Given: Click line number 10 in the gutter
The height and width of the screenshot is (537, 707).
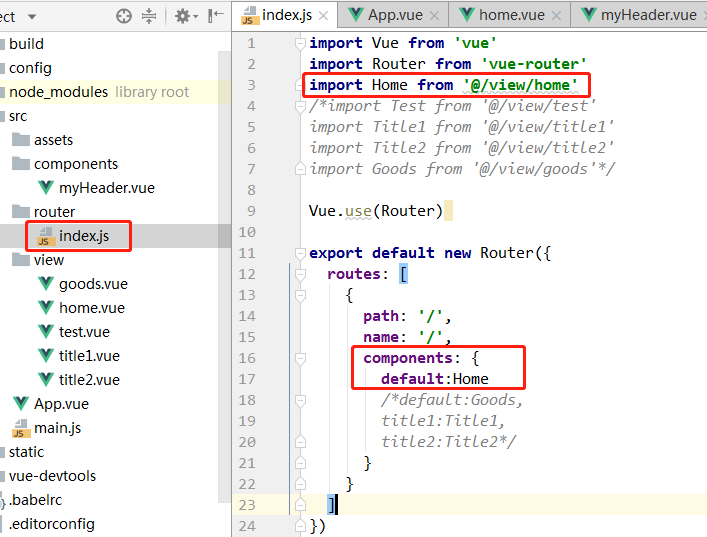Looking at the screenshot, I should point(247,232).
